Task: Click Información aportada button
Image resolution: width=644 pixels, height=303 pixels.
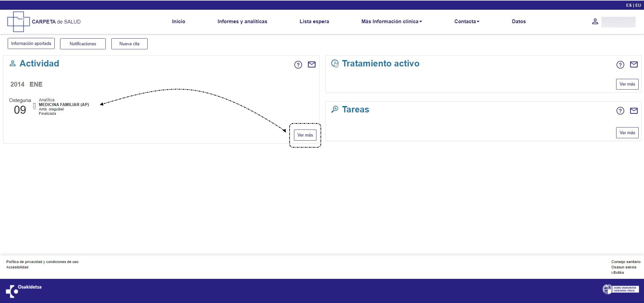Action: pyautogui.click(x=31, y=43)
